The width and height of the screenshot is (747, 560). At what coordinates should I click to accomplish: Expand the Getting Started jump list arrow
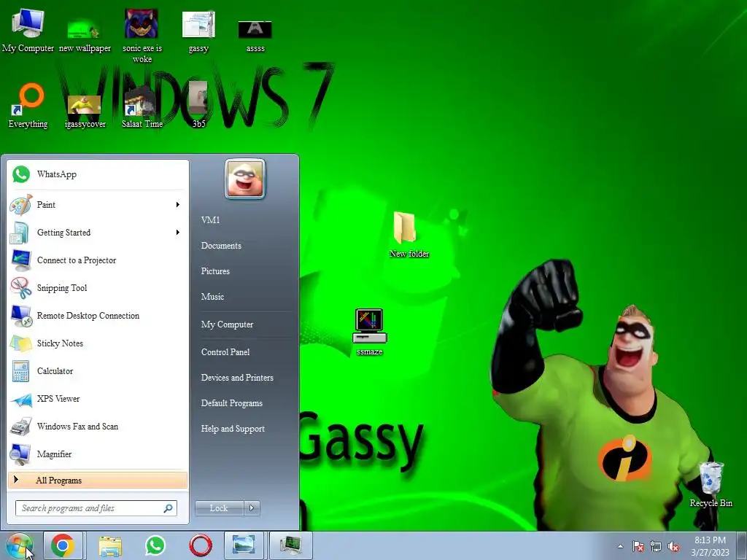(178, 233)
